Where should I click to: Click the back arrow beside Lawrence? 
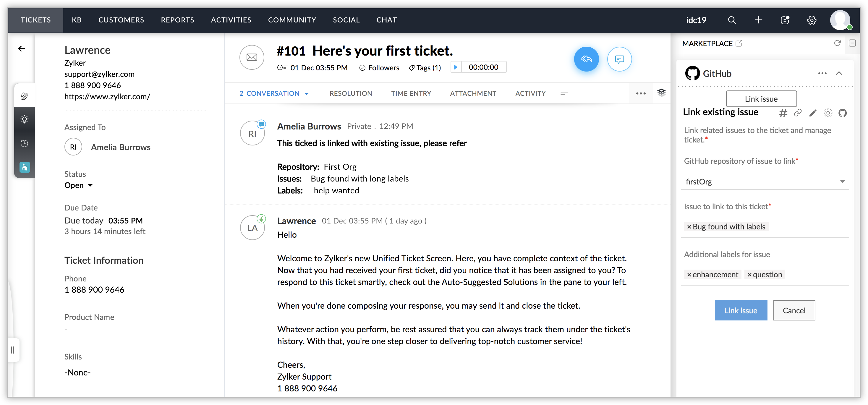point(22,49)
